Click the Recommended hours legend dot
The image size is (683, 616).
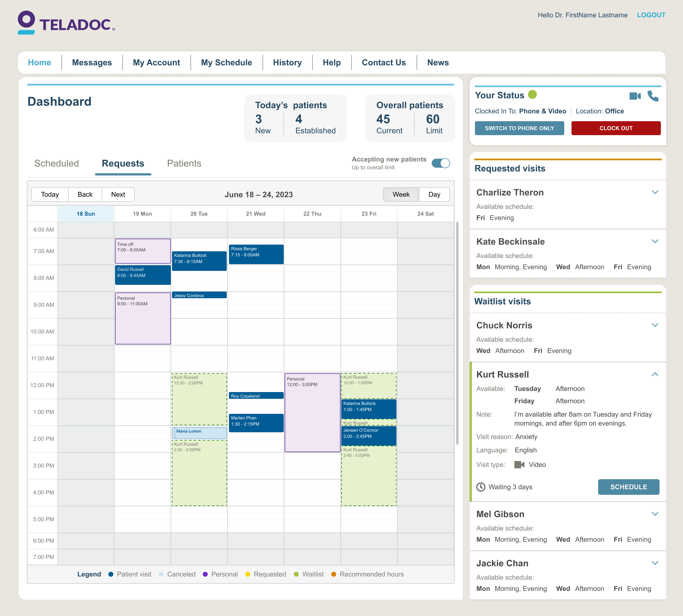click(333, 574)
